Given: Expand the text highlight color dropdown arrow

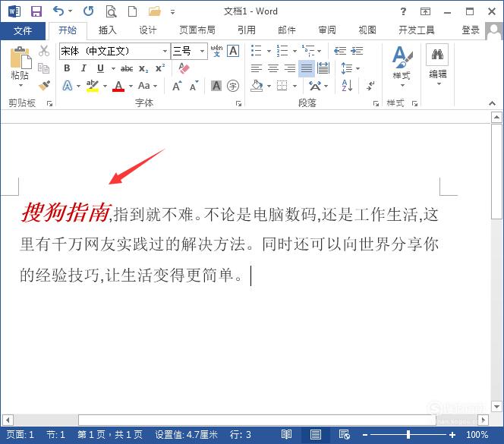Looking at the screenshot, I should (x=105, y=87).
